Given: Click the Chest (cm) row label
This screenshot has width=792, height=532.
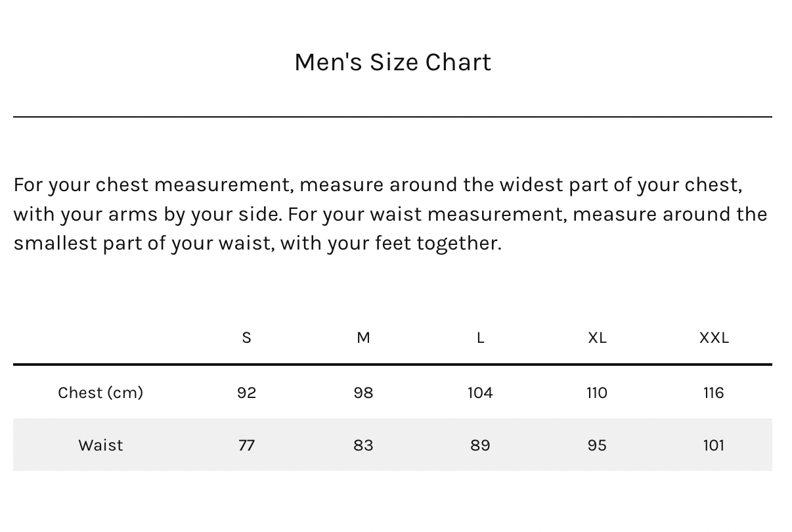Looking at the screenshot, I should [x=100, y=393].
